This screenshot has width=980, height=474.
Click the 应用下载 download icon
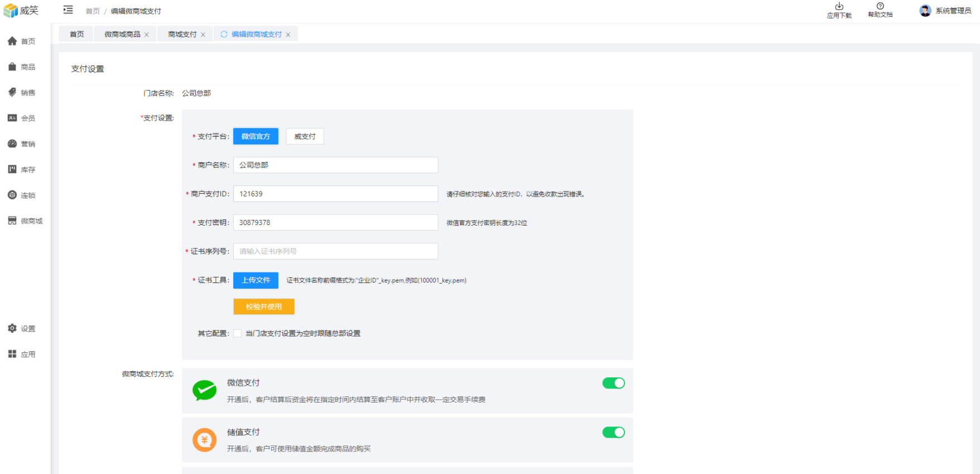click(x=839, y=7)
